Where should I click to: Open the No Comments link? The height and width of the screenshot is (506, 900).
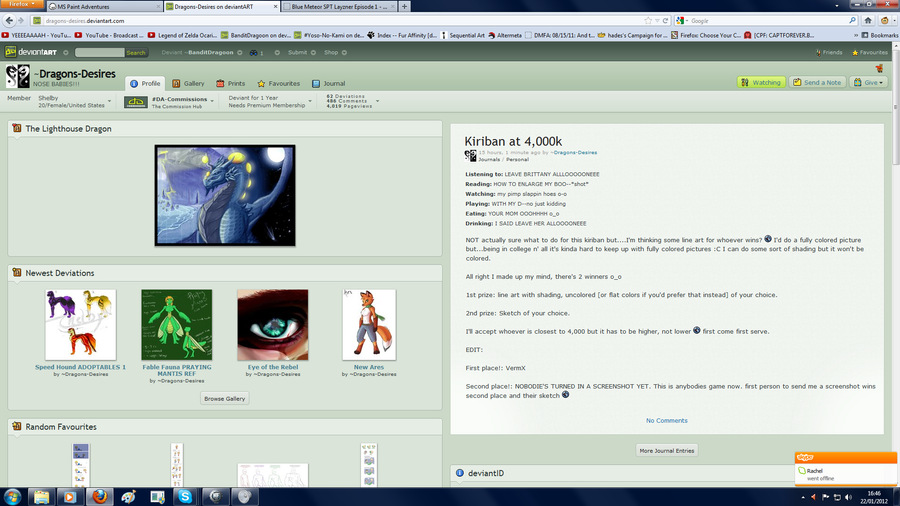(x=666, y=421)
